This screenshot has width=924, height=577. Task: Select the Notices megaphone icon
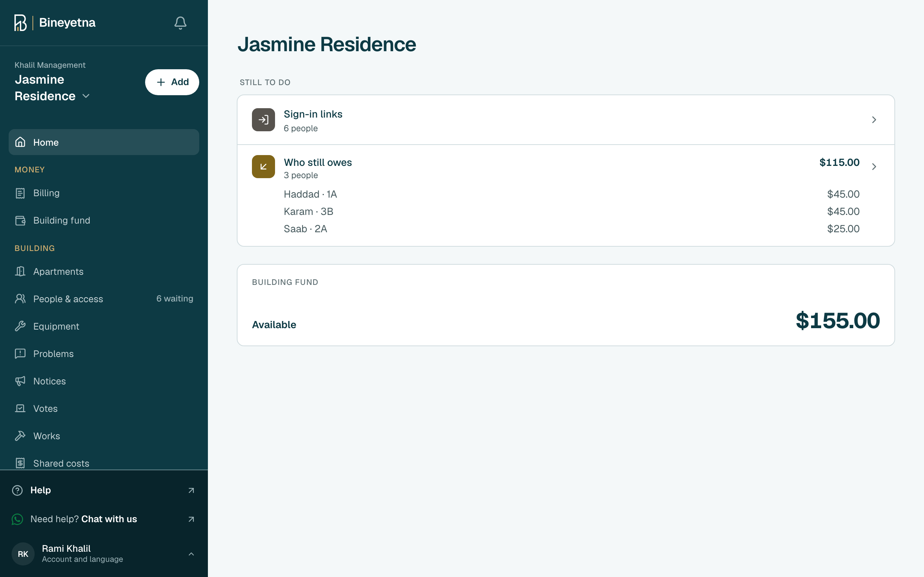tap(20, 381)
